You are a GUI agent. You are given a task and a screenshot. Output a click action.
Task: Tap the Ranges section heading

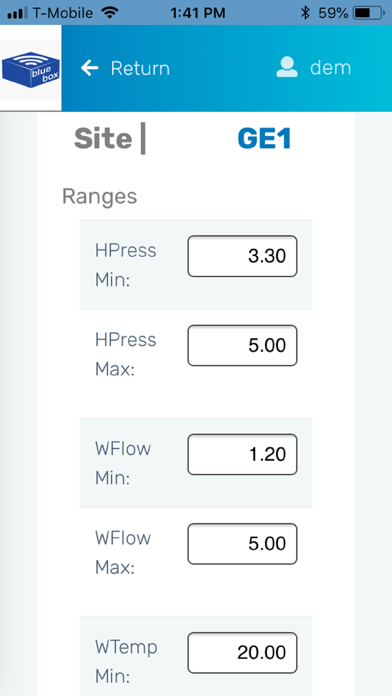99,196
